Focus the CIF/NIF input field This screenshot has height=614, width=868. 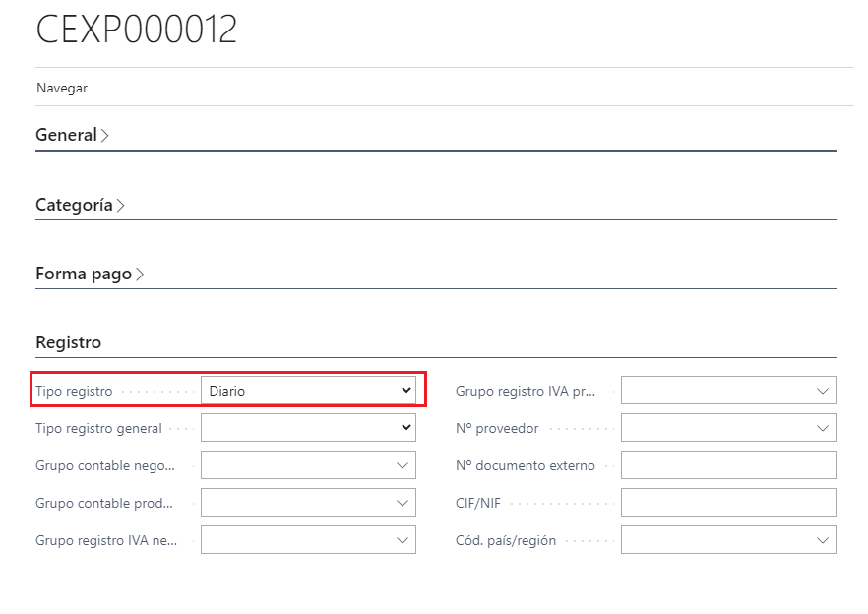[728, 503]
